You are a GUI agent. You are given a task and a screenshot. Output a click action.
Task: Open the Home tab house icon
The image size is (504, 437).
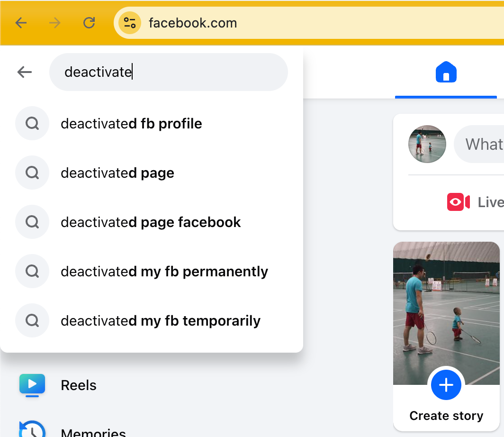point(446,72)
